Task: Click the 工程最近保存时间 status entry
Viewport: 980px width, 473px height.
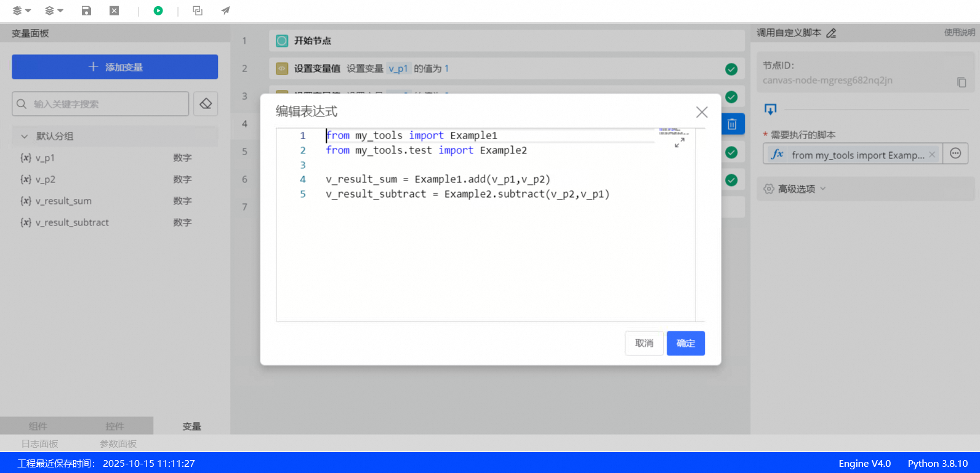Action: (x=106, y=463)
